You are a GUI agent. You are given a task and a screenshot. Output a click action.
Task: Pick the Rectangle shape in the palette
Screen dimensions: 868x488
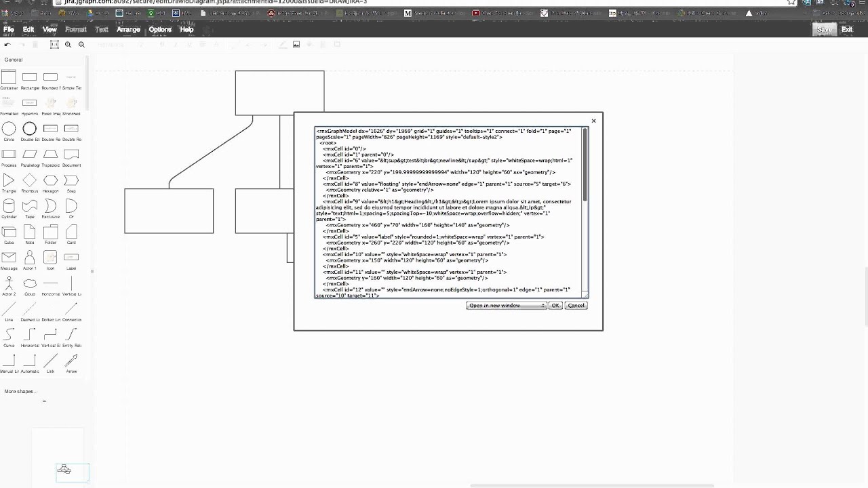click(x=29, y=77)
